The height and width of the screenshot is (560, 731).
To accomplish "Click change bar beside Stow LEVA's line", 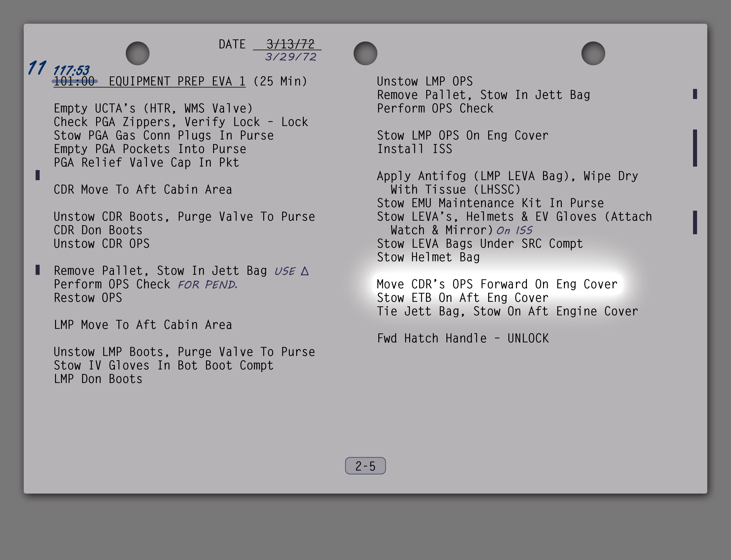I will [x=695, y=222].
